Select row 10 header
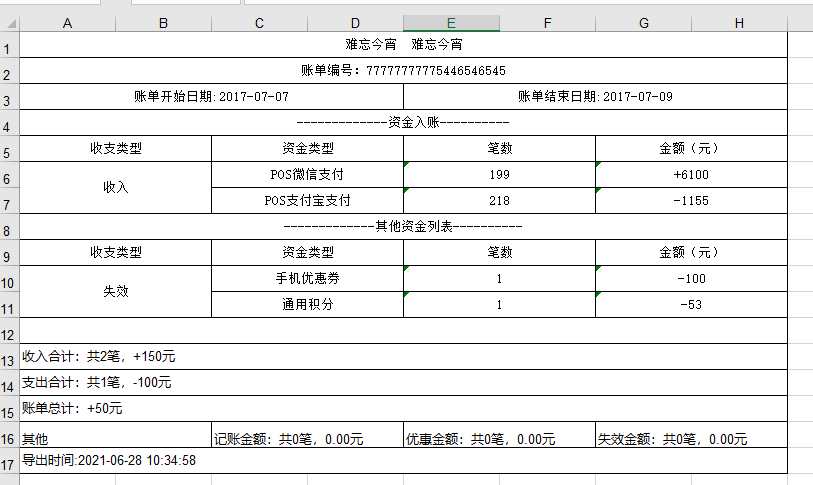The width and height of the screenshot is (813, 485). tap(9, 279)
